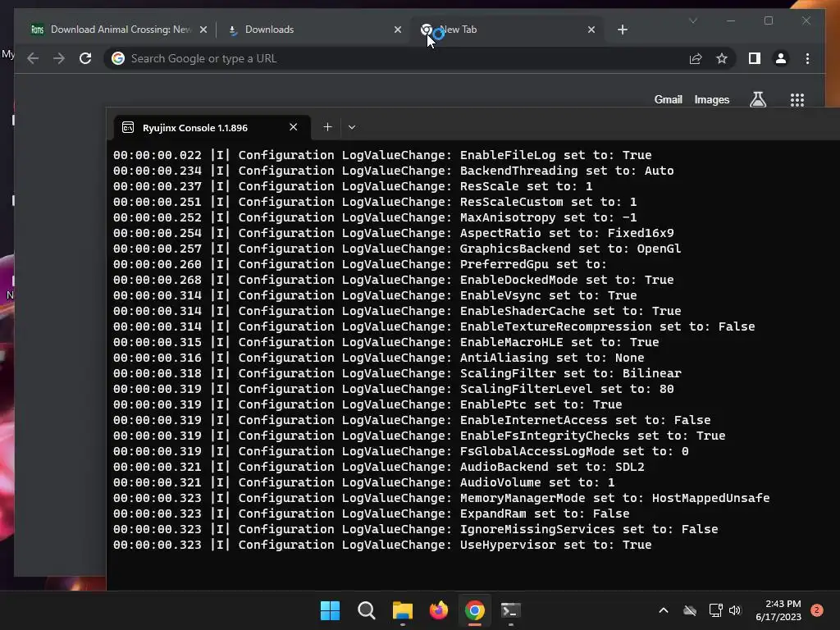Open the volume tray icon
The width and height of the screenshot is (840, 630).
point(734,610)
